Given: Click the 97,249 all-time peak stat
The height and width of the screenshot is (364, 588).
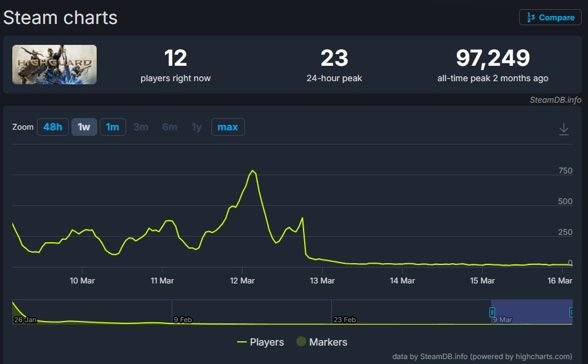Looking at the screenshot, I should [493, 65].
